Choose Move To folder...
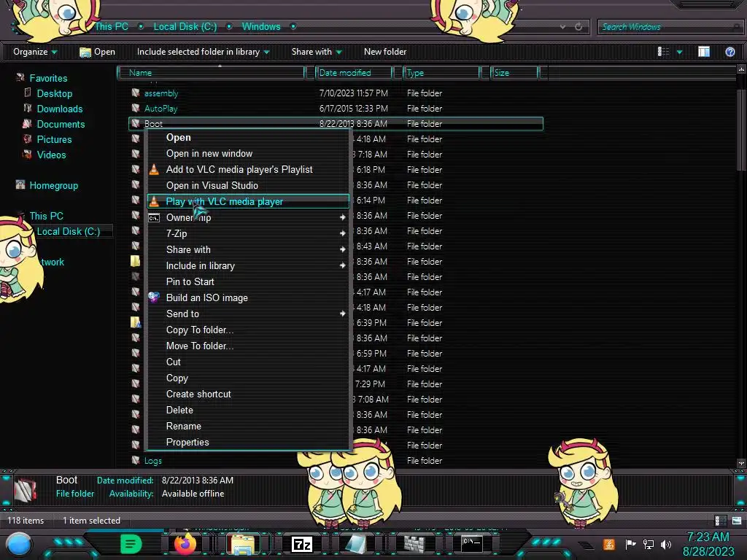747x560 pixels. click(x=248, y=346)
